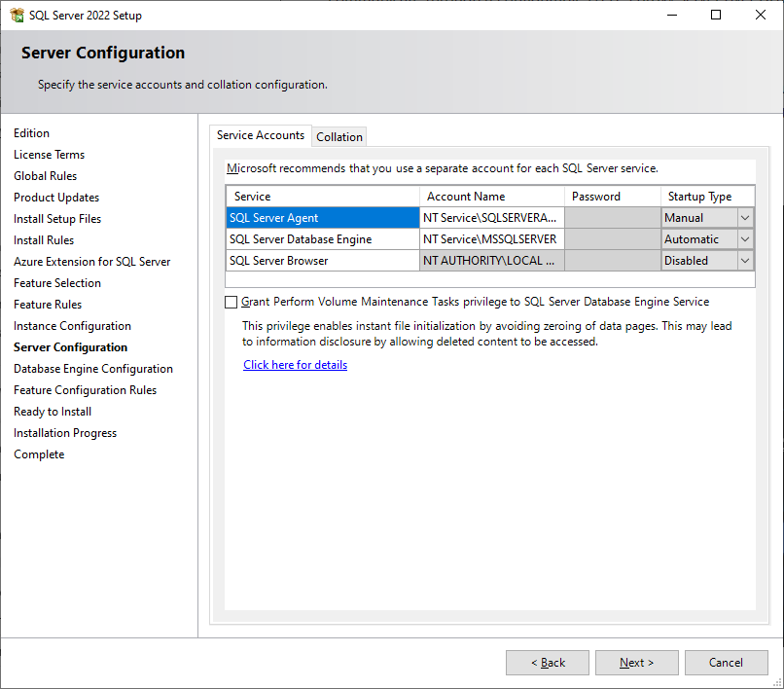Cancel the SQL Server installation
The image size is (784, 689).
[726, 663]
